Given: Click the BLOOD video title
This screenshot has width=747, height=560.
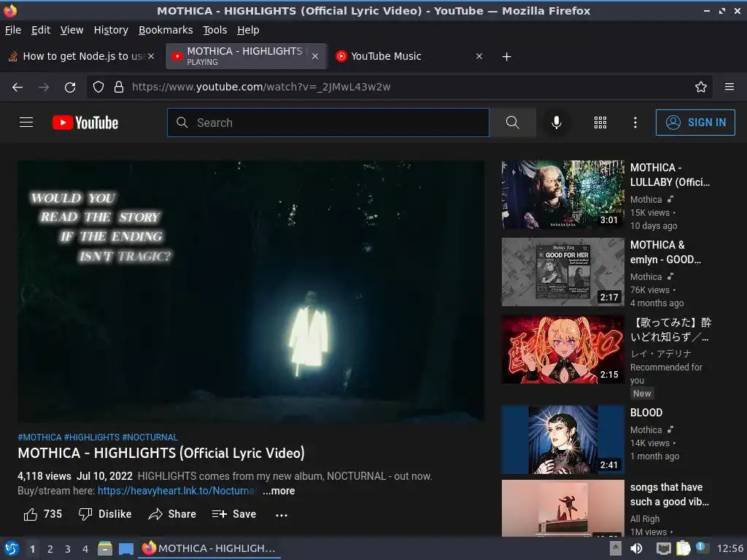Looking at the screenshot, I should (x=646, y=413).
